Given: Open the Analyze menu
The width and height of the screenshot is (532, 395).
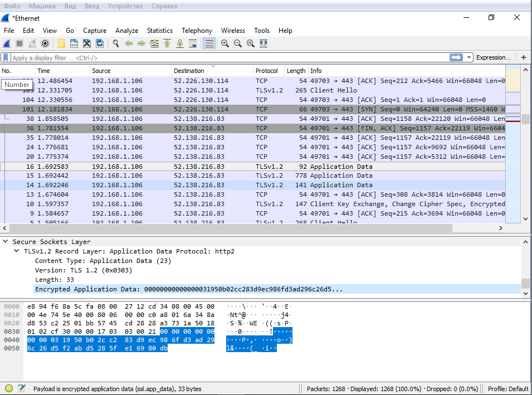Looking at the screenshot, I should (x=126, y=31).
